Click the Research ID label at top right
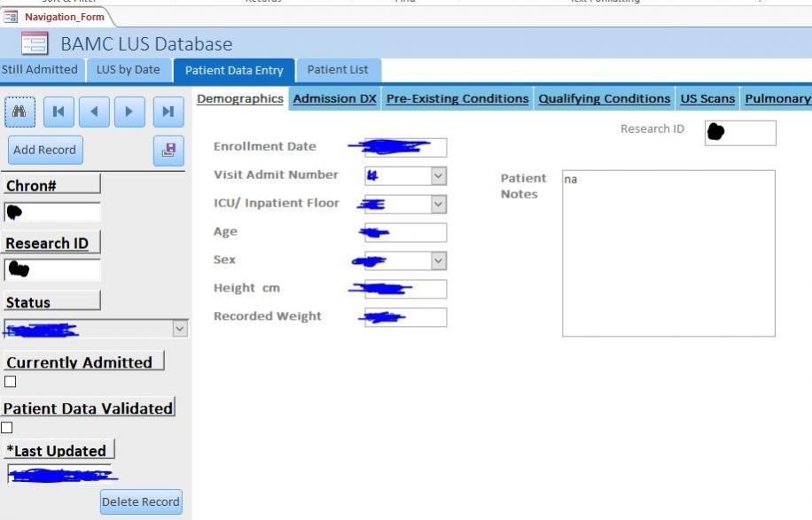The width and height of the screenshot is (812, 520). coord(652,128)
